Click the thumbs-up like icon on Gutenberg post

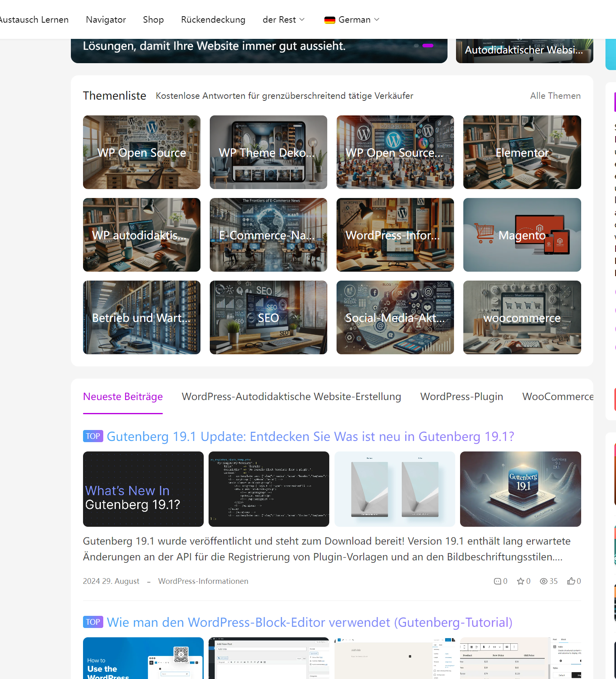pos(571,581)
